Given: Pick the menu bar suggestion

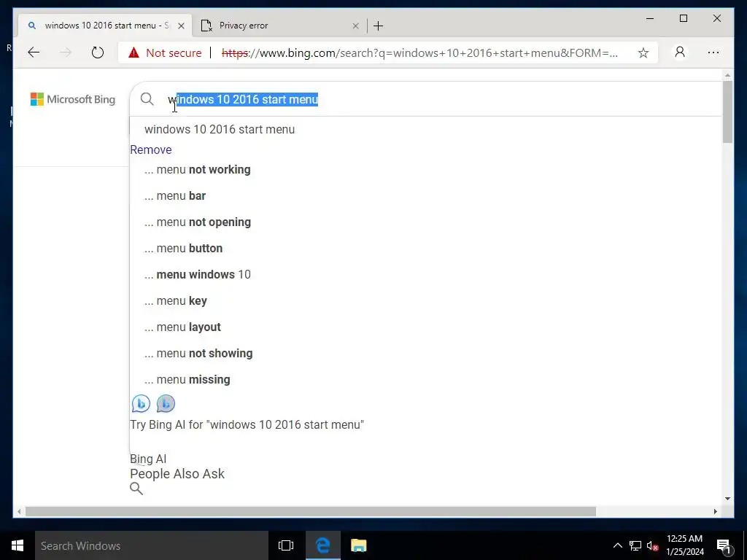Looking at the screenshot, I should pos(175,195).
